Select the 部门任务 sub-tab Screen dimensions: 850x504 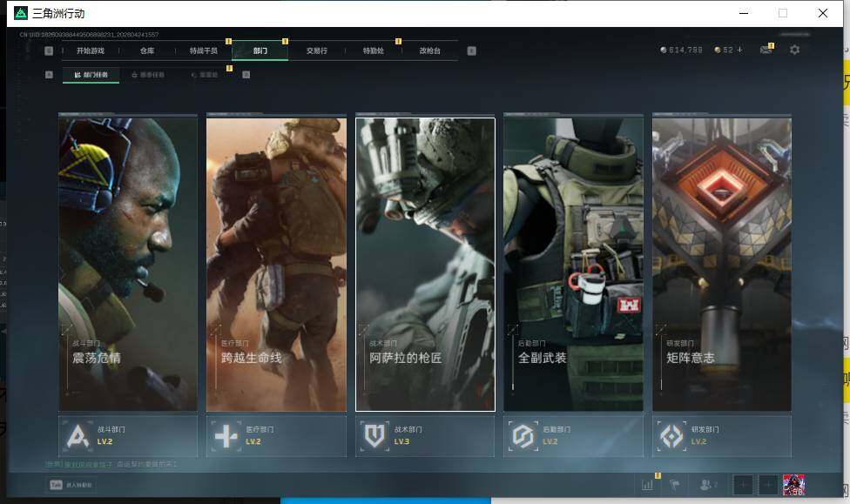91,75
